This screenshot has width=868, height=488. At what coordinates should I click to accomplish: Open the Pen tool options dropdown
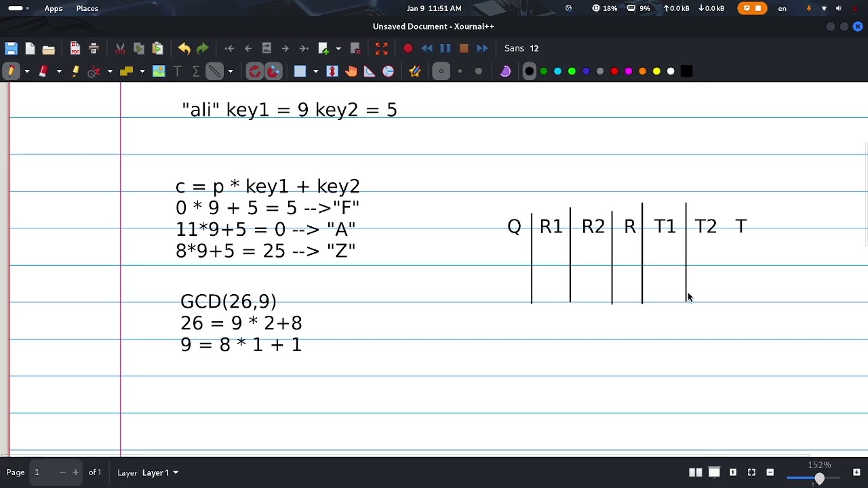pos(26,71)
